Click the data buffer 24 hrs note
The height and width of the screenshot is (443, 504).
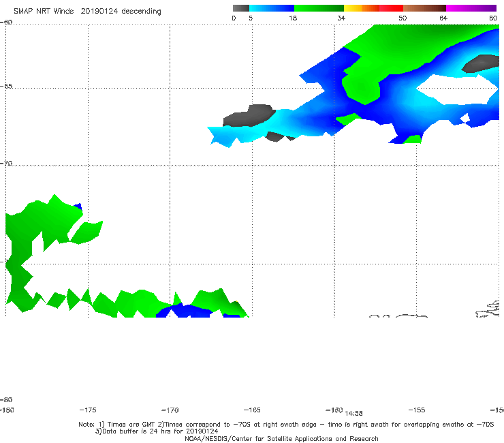coord(157,431)
